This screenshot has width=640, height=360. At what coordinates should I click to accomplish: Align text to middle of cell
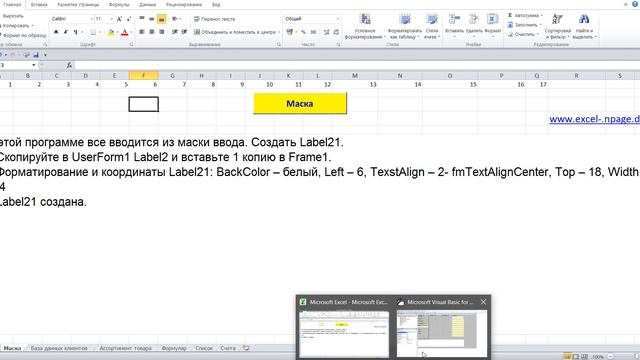[x=151, y=19]
